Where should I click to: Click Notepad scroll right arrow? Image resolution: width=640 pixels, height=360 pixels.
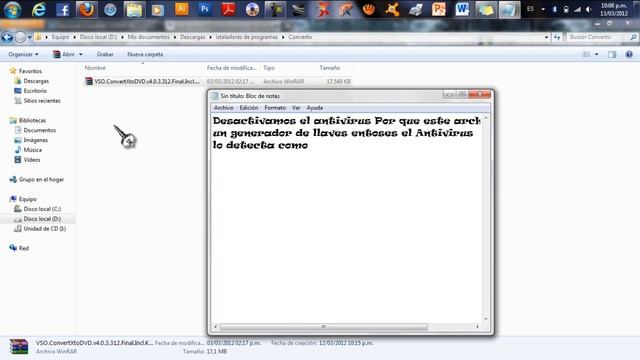tap(477, 327)
